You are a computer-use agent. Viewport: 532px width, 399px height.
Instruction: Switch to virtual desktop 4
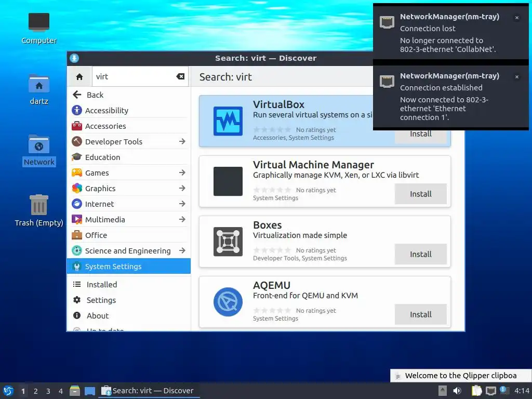61,391
